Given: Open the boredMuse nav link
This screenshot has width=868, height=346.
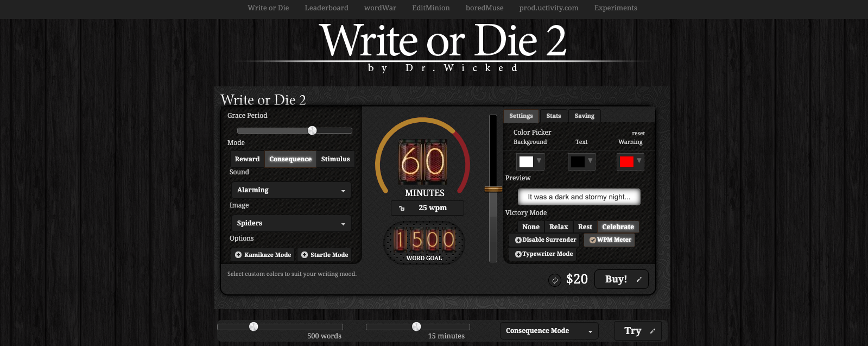Looking at the screenshot, I should click(x=485, y=8).
